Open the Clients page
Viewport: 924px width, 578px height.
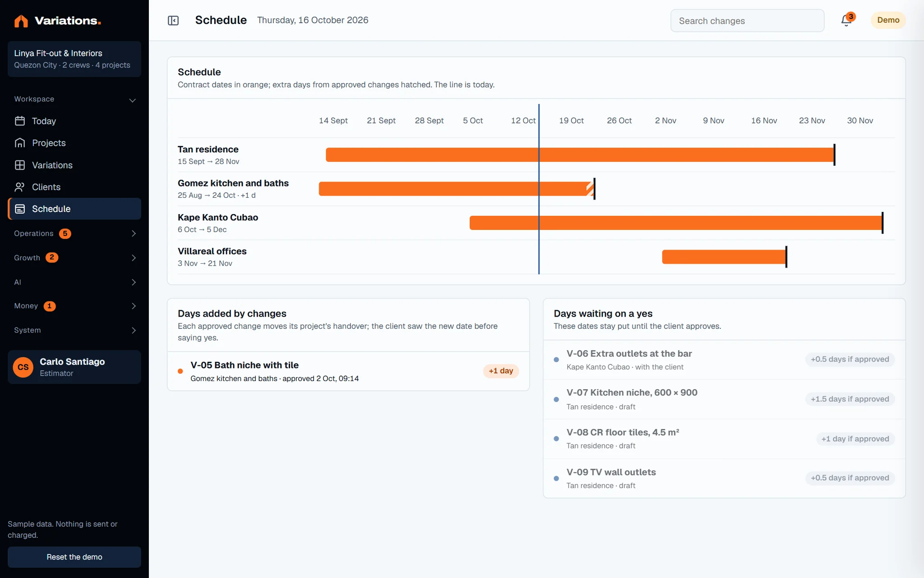click(74, 187)
